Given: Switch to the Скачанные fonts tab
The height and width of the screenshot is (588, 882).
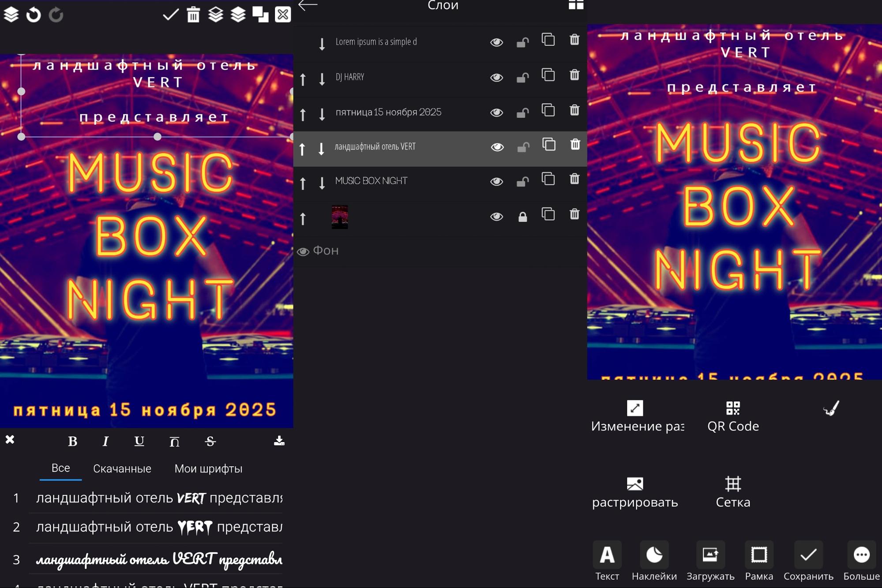Looking at the screenshot, I should [x=122, y=468].
